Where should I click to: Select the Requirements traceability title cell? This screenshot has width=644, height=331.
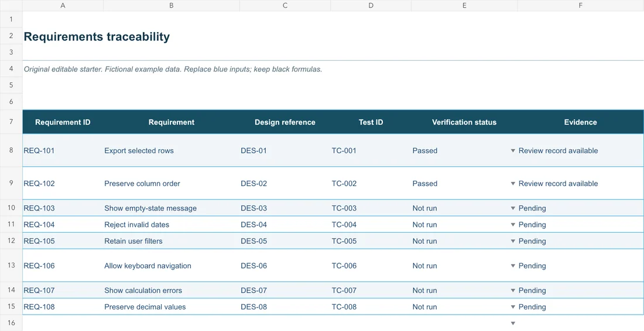[97, 36]
